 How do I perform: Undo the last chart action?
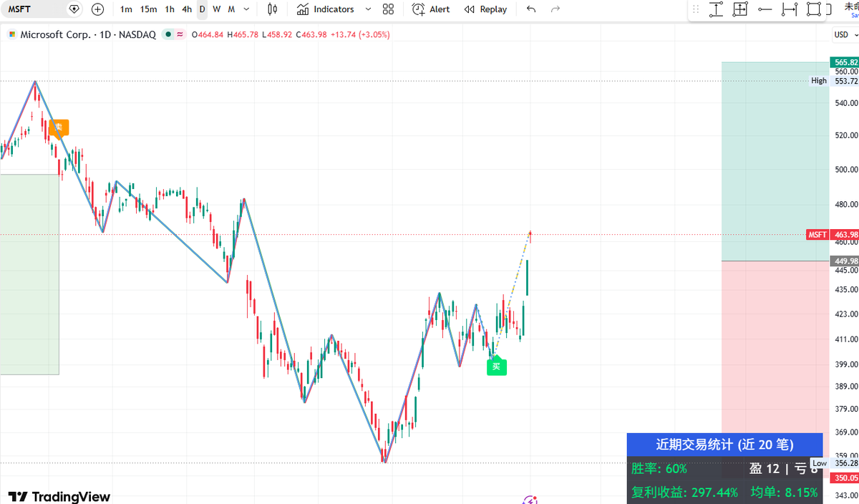click(x=530, y=9)
